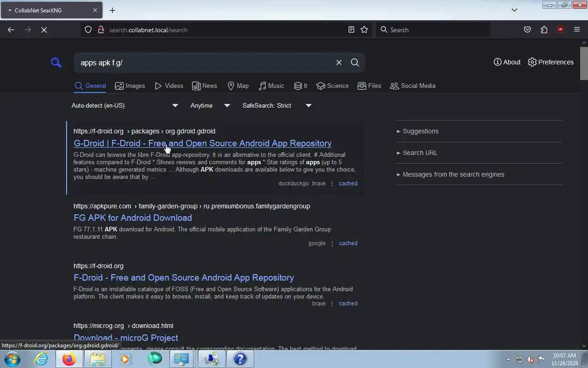Open the Pocket save icon
This screenshot has height=368, width=588.
527,30
